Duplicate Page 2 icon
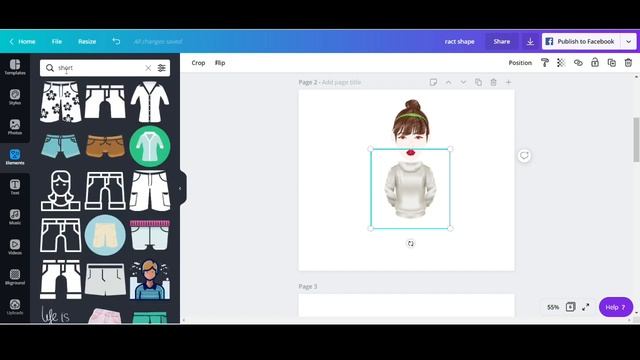This screenshot has height=360, width=640. point(478,82)
